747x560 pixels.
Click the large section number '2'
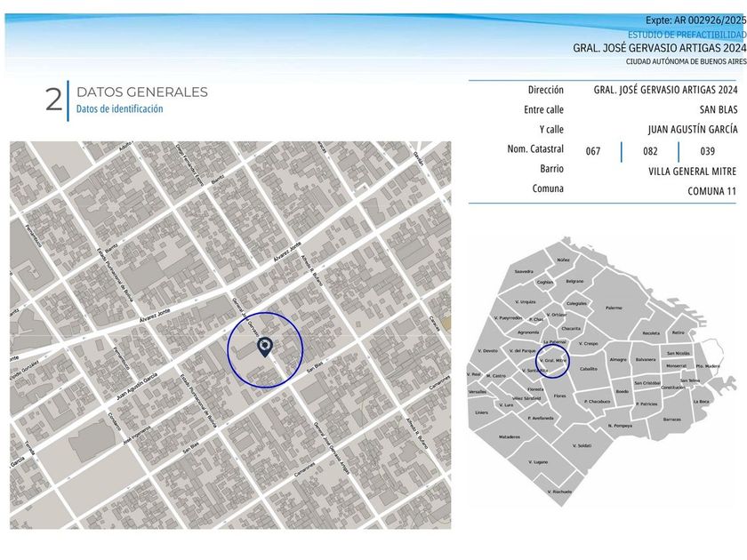click(54, 100)
